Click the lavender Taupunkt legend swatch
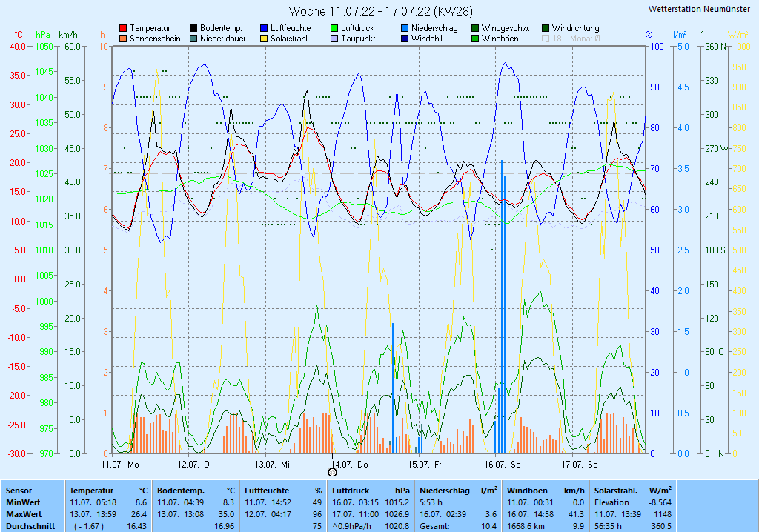This screenshot has height=532, width=759. pyautogui.click(x=334, y=39)
